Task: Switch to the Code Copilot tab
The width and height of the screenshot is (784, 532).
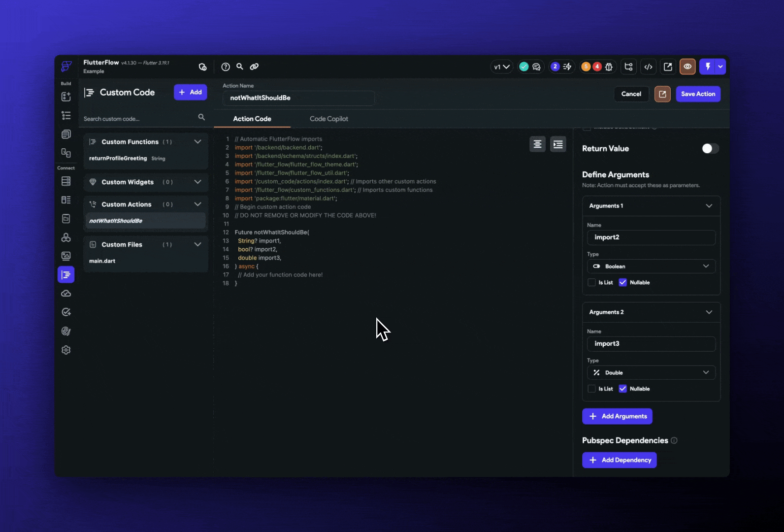Action: (x=329, y=119)
